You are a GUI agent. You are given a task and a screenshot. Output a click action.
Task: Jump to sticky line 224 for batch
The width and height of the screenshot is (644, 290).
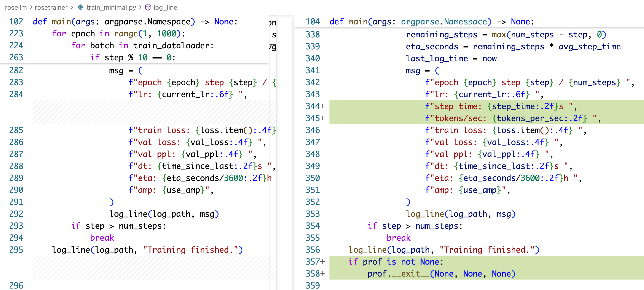(142, 46)
